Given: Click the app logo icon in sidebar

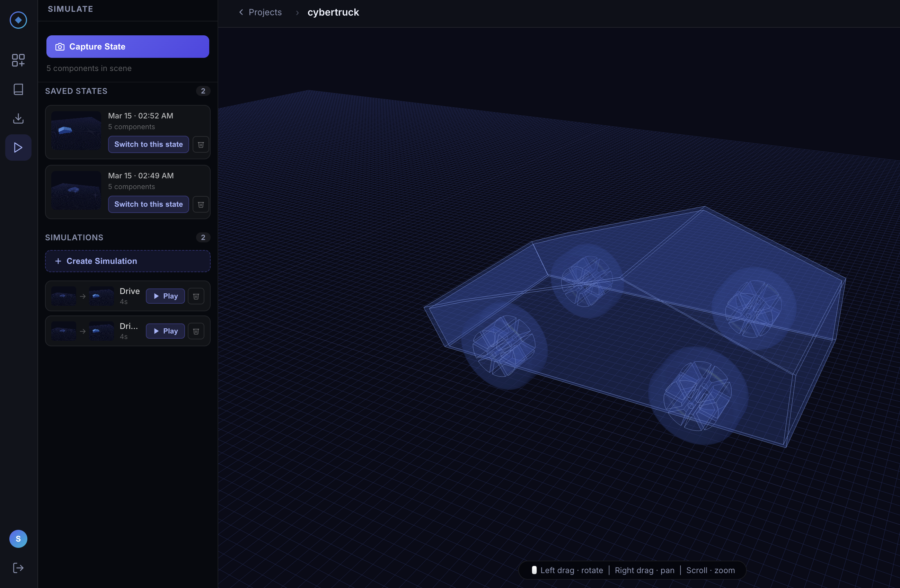Looking at the screenshot, I should point(18,20).
